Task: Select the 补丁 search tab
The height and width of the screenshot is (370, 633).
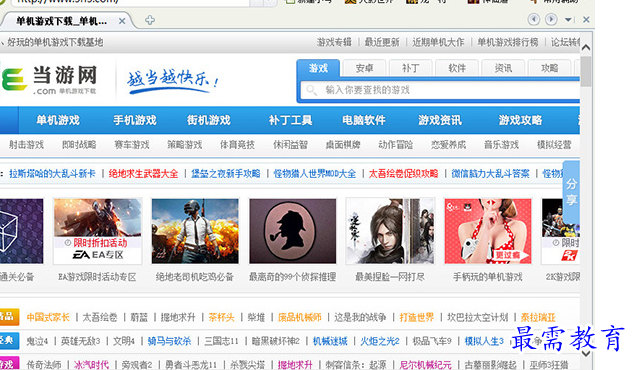Action: (x=411, y=68)
